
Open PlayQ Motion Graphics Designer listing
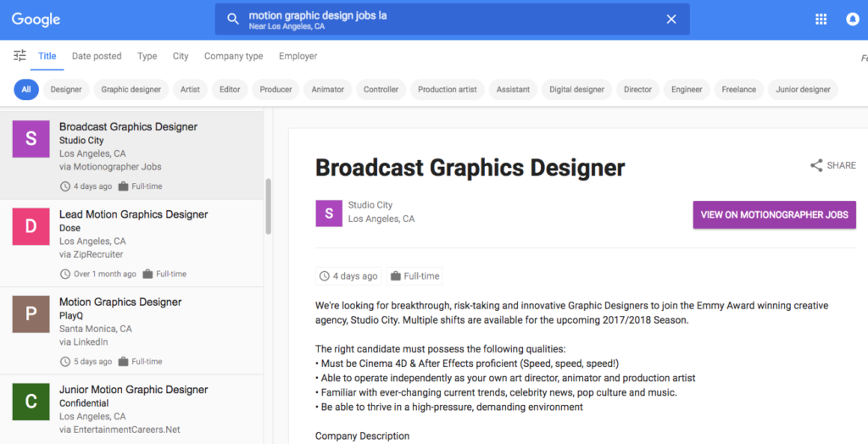click(131, 330)
